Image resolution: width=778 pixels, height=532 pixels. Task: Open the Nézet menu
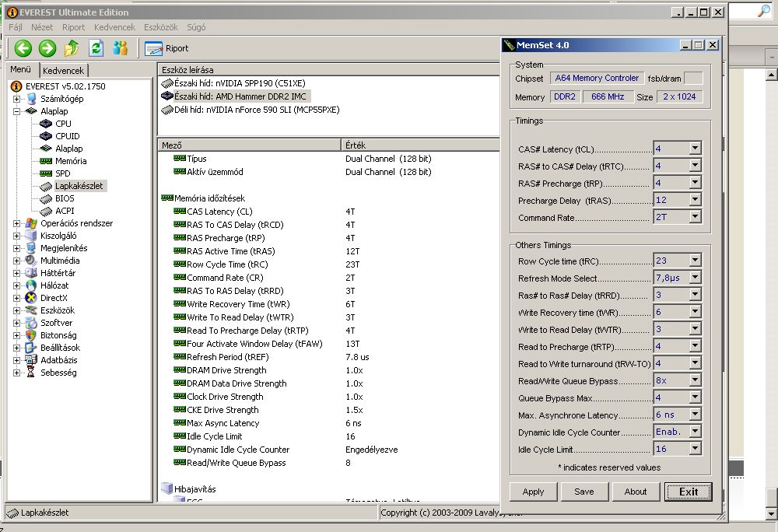pyautogui.click(x=42, y=27)
